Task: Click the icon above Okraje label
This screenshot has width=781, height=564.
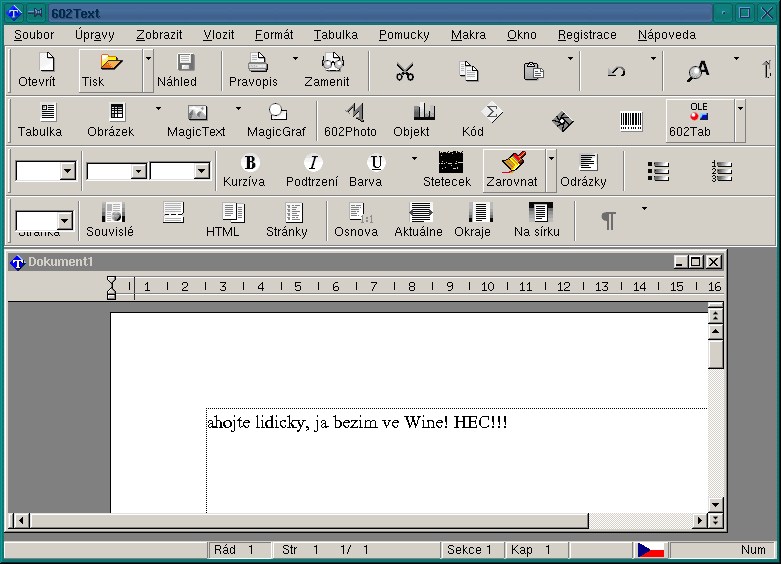Action: coord(481,212)
